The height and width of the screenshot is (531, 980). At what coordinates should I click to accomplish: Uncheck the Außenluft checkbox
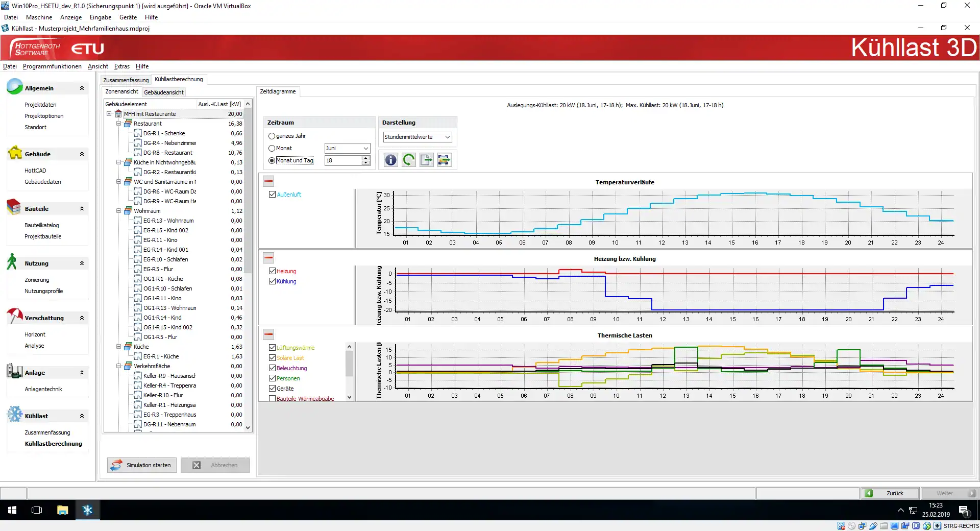click(273, 195)
